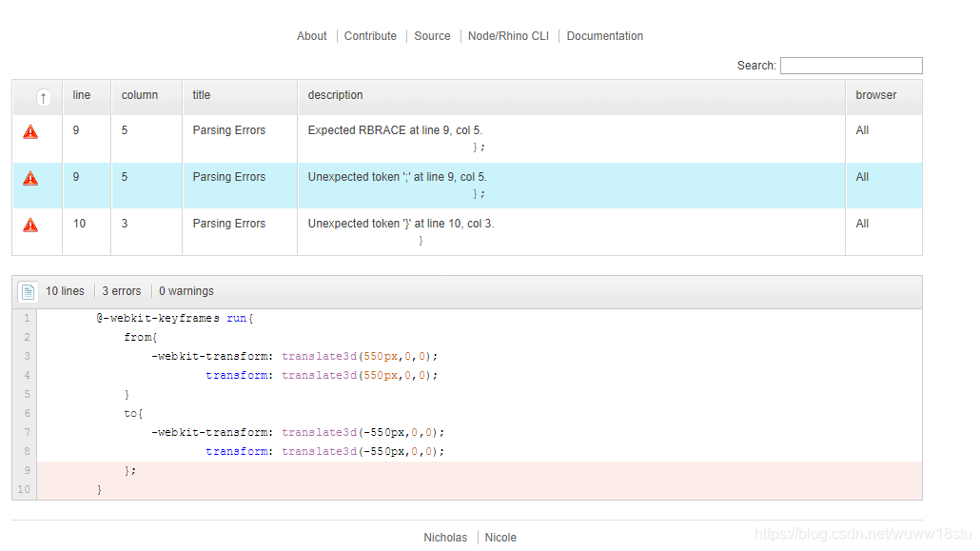Click Parsing Errors title in first row

[x=228, y=130]
